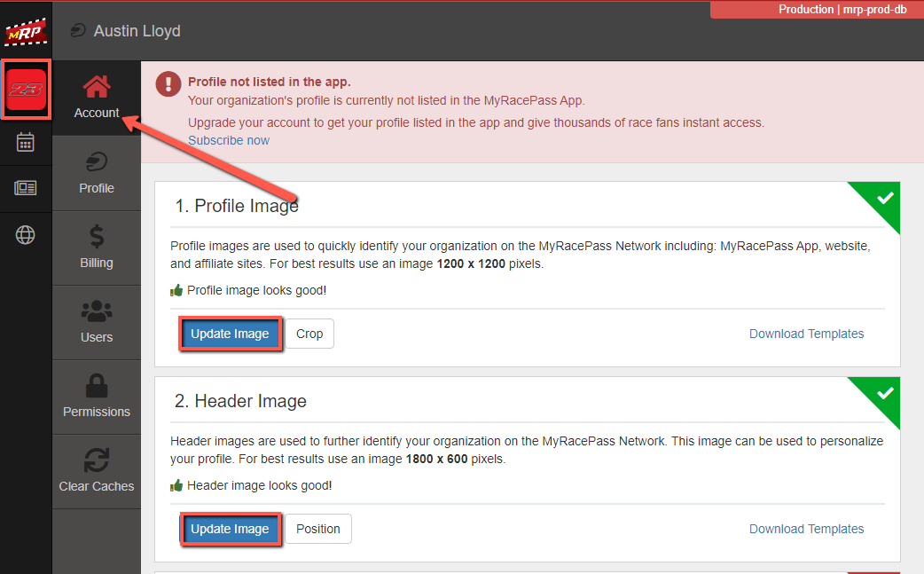924x574 pixels.
Task: Click thumbs-up icon by 'Header image looks good!'
Action: [176, 485]
